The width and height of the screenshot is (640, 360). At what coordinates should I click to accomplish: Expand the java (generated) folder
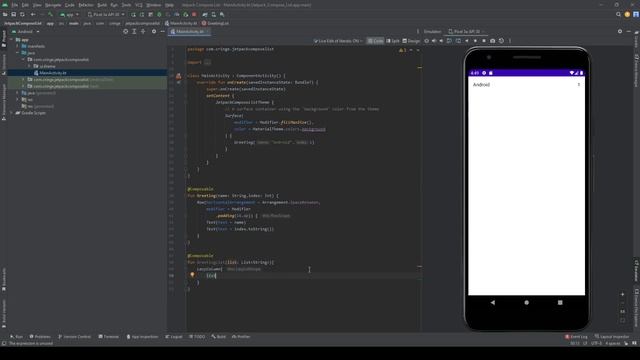(x=18, y=93)
